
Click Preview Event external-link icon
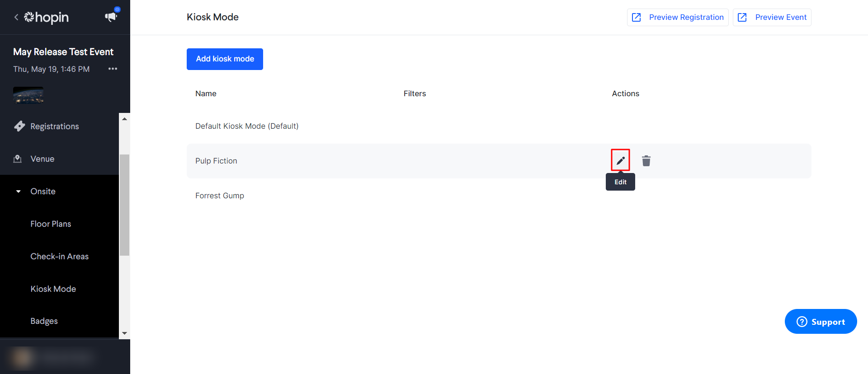coord(742,17)
